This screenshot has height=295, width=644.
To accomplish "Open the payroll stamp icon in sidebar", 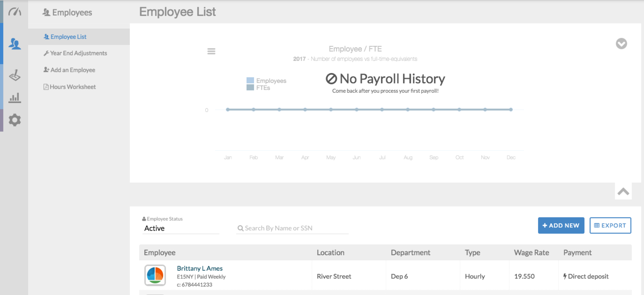I will [15, 75].
